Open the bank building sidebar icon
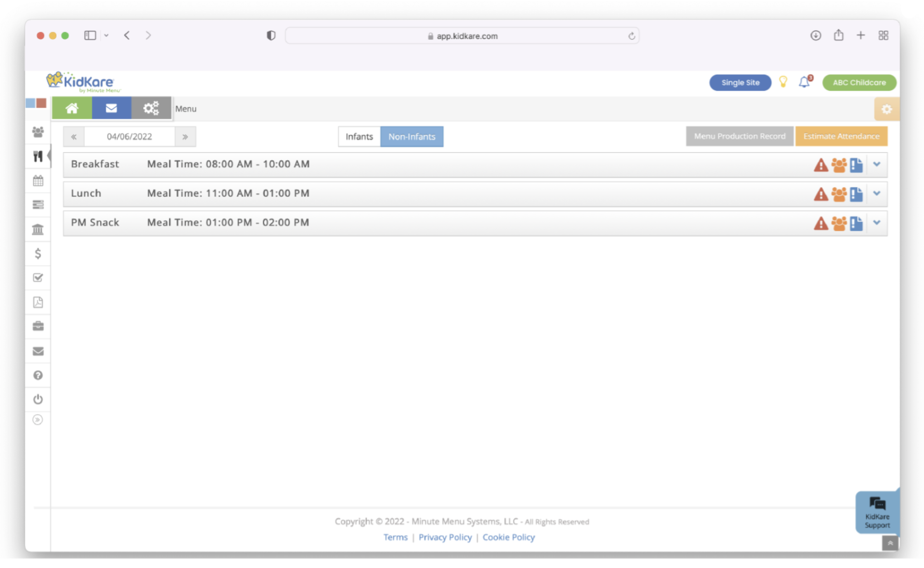The height and width of the screenshot is (568, 924). pos(38,229)
